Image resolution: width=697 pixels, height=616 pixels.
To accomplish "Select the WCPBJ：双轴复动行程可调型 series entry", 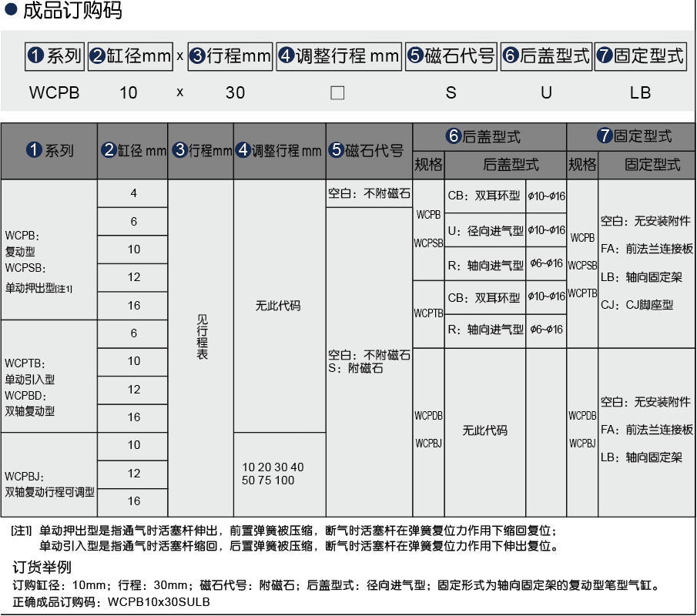I will tap(49, 484).
